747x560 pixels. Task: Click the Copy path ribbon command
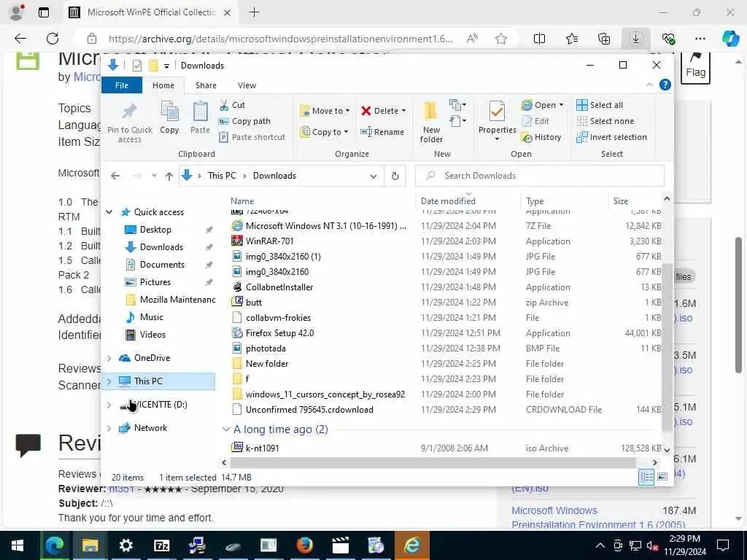244,121
